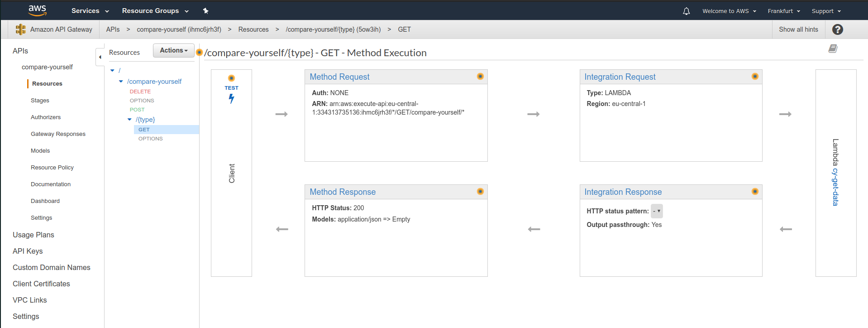Image resolution: width=868 pixels, height=328 pixels.
Task: Click the hint dot beside the page title
Action: coord(199,52)
